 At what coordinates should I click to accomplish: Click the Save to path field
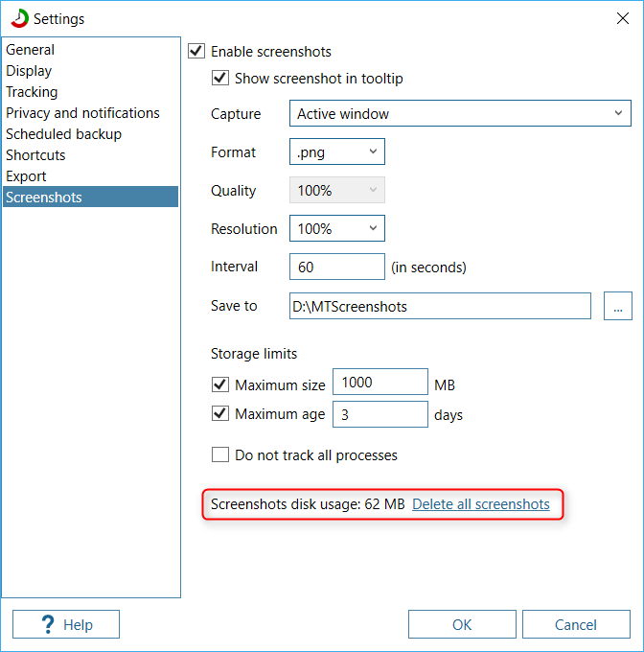click(x=440, y=306)
